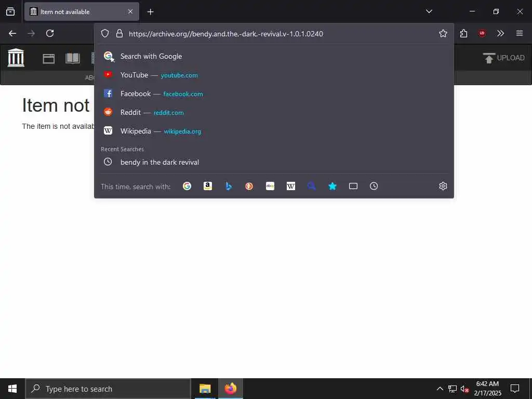Open Windows notification center
Viewport: 532px width, 399px height.
(x=515, y=389)
